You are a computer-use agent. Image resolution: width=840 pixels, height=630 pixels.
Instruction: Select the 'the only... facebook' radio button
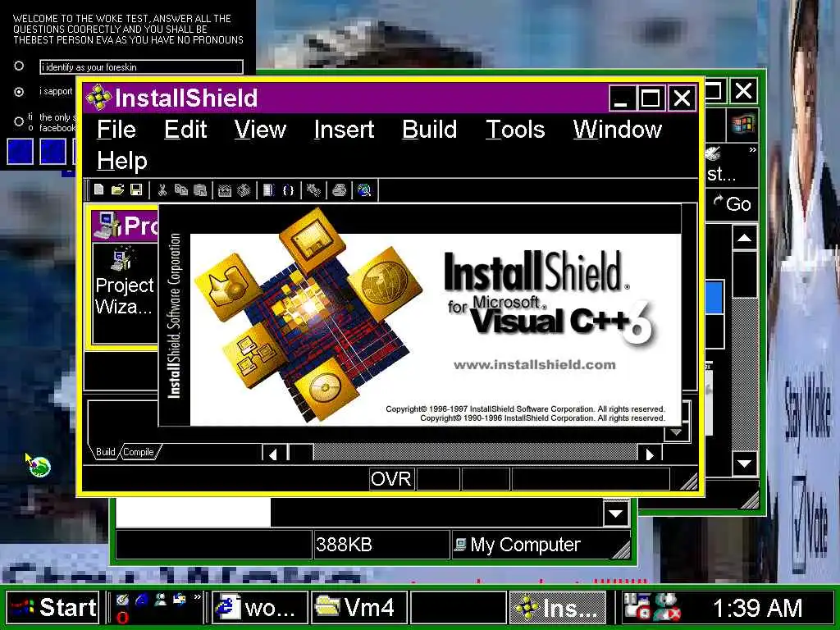tap(20, 121)
